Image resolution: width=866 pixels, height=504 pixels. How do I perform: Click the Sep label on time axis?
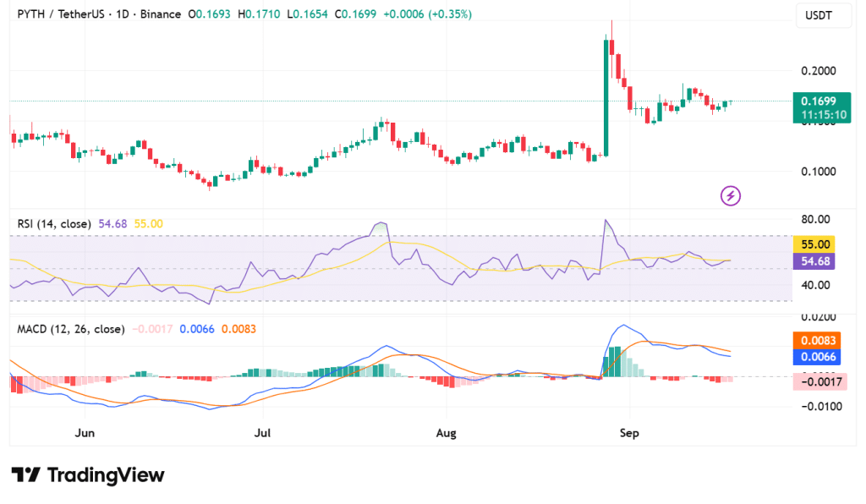[628, 433]
